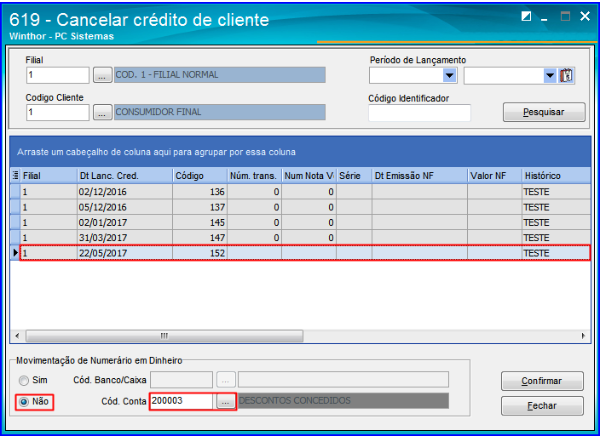Open calendar icon beside Período de Lançamento
Image resolution: width=602 pixels, height=436 pixels.
[566, 75]
